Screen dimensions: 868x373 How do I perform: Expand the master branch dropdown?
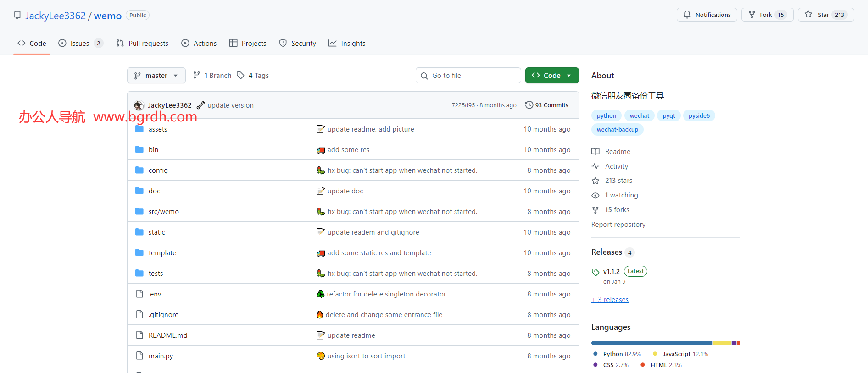pos(156,76)
